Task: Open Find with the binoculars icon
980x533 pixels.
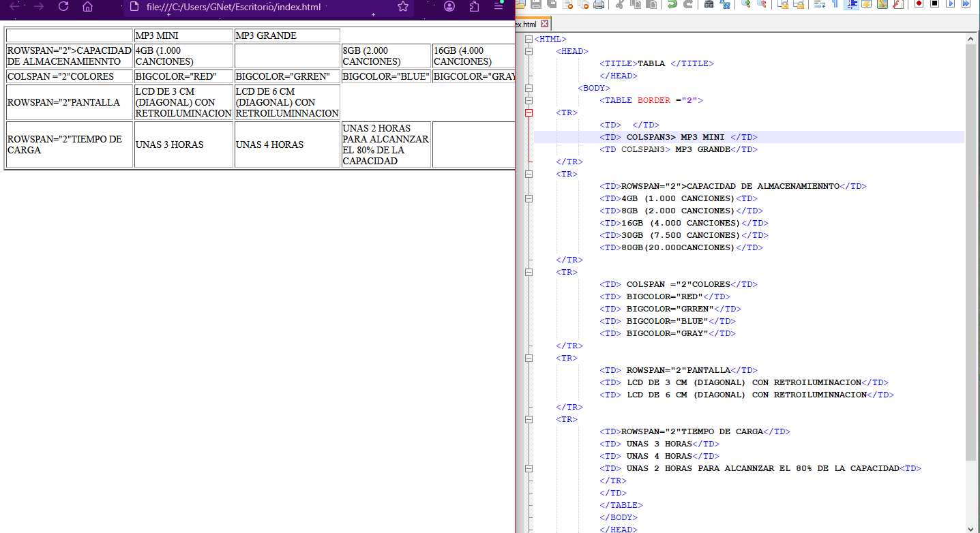Action: pos(709,4)
